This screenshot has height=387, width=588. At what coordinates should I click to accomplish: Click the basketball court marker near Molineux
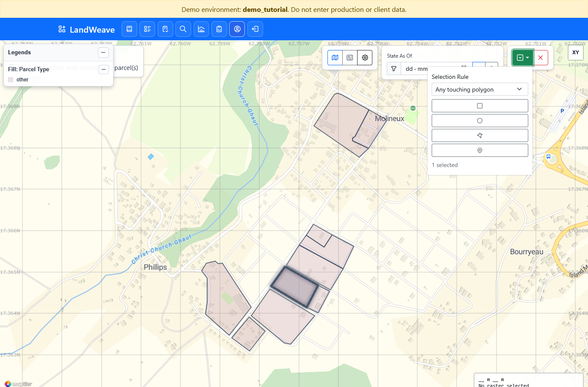pyautogui.click(x=413, y=109)
